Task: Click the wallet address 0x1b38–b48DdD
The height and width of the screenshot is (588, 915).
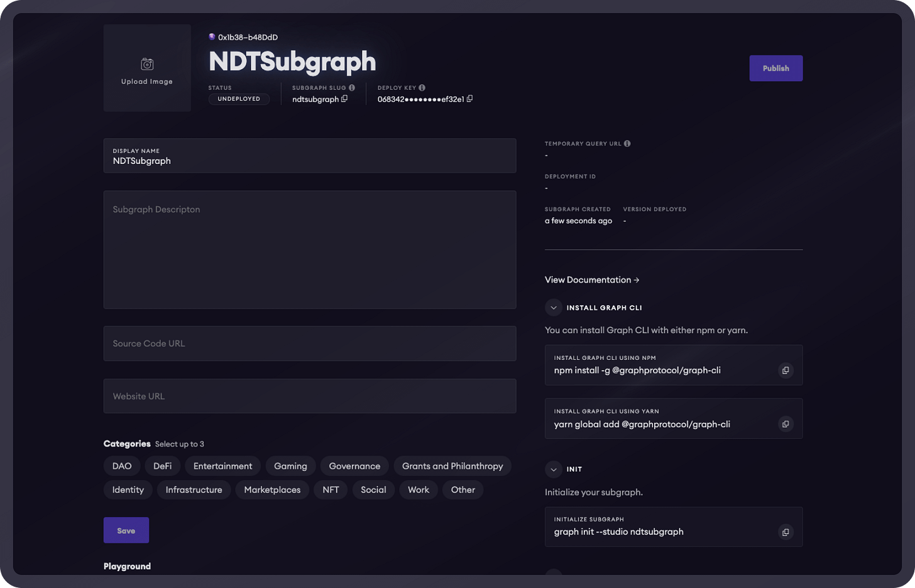Action: 248,37
